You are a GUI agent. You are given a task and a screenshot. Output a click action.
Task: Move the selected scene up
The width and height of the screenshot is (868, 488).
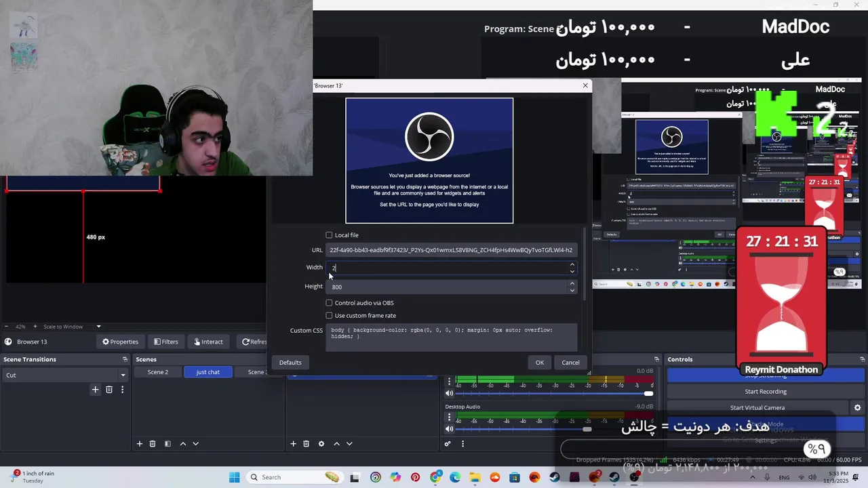click(183, 444)
